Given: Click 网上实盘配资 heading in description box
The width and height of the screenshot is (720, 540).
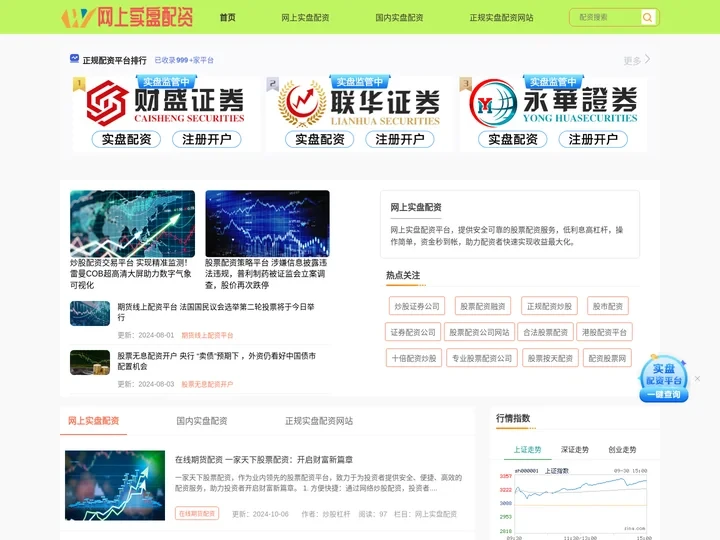Looking at the screenshot, I should [416, 207].
